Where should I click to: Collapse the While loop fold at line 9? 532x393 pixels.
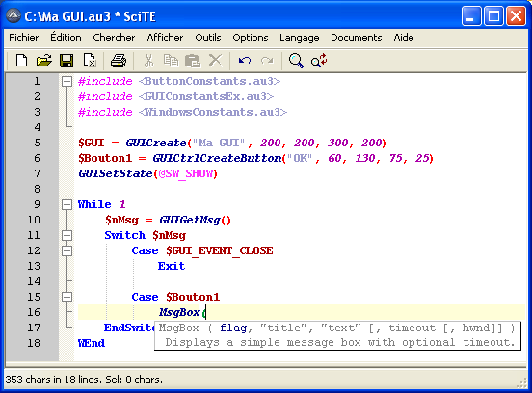coord(67,204)
